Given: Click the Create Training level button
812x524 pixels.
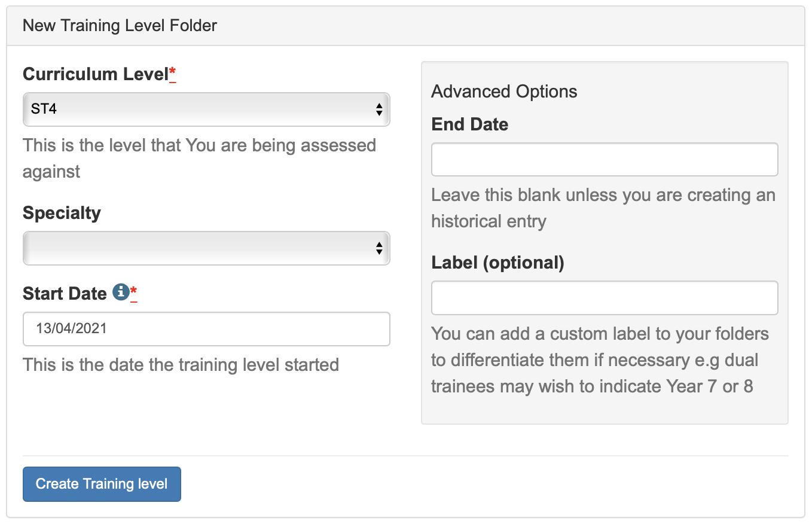Looking at the screenshot, I should (102, 484).
